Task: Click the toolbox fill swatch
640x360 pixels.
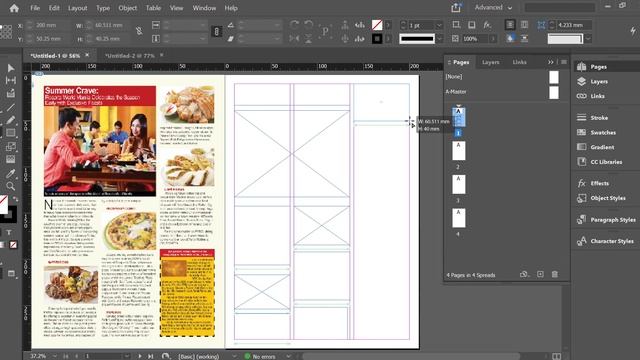Action: pos(3,204)
